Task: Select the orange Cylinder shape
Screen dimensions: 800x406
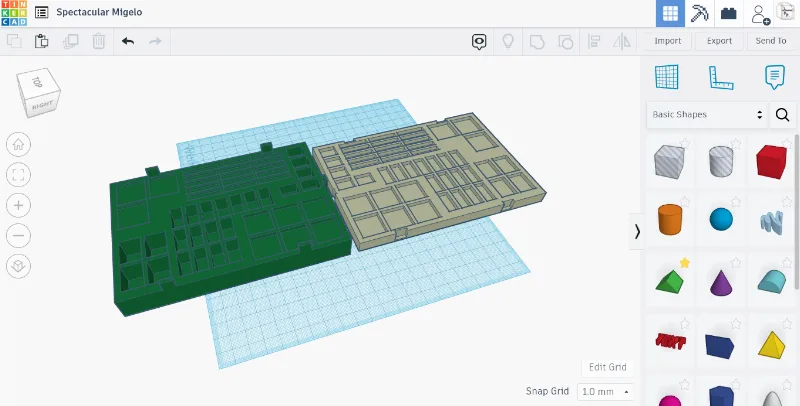Action: (670, 220)
